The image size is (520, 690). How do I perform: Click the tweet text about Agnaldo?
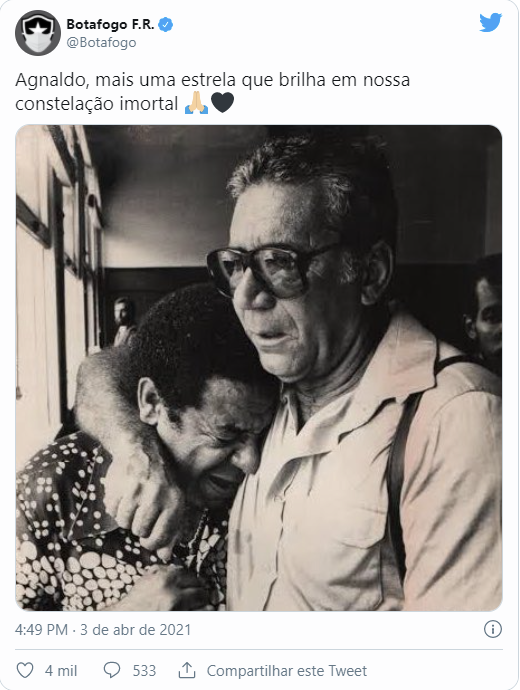(x=212, y=92)
